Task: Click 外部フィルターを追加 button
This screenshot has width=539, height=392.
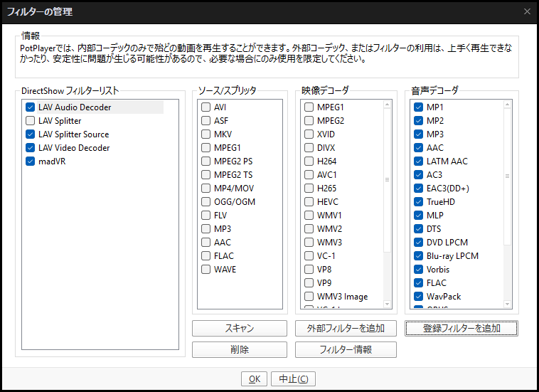Action: pyautogui.click(x=346, y=328)
